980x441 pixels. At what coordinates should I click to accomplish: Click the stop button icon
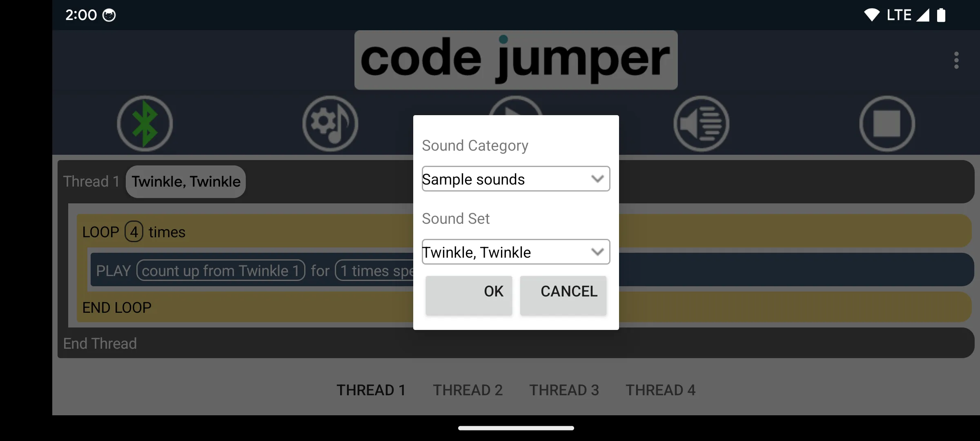pos(887,123)
